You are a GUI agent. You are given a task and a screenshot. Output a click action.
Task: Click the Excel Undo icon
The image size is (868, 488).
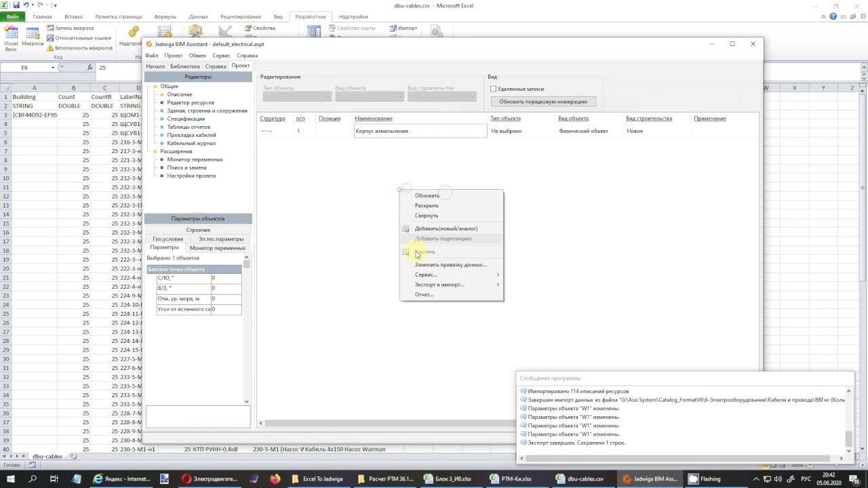click(26, 5)
